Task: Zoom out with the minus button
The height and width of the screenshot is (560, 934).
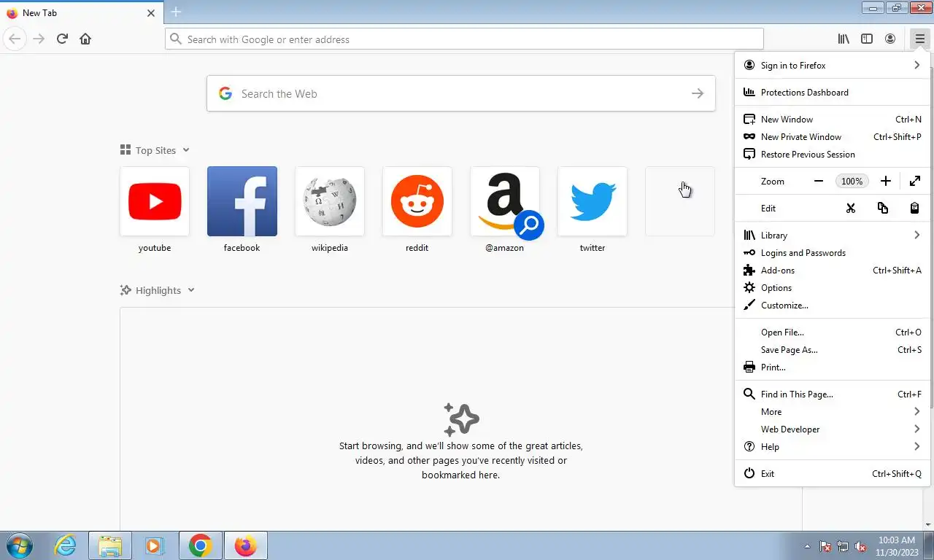Action: pos(819,181)
